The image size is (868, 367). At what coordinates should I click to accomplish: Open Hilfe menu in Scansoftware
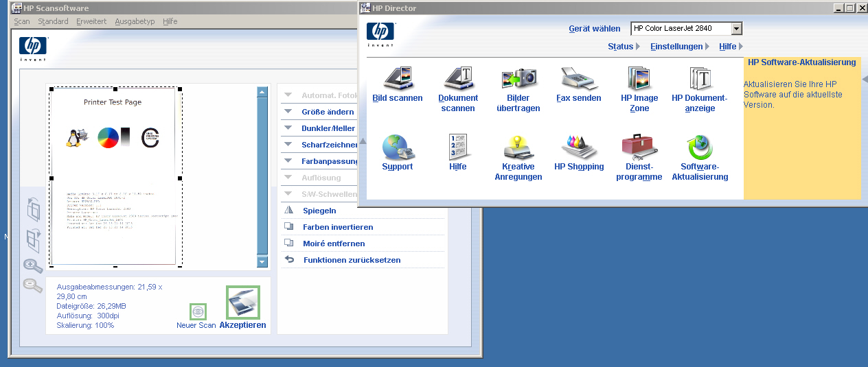coord(170,21)
